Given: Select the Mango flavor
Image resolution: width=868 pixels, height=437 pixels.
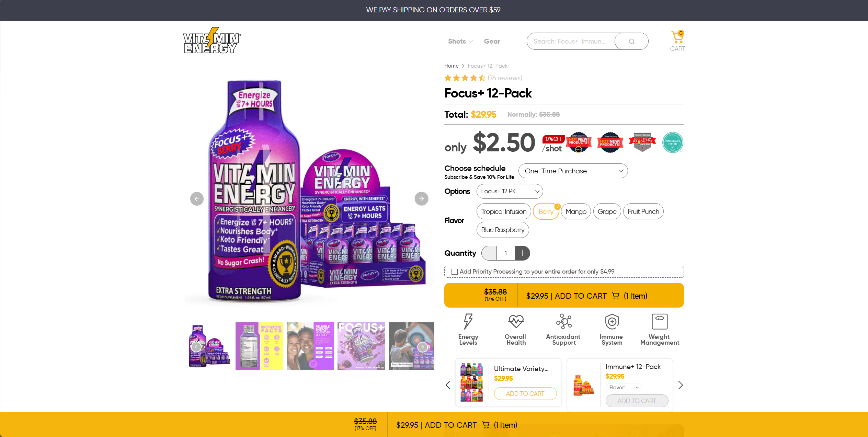Looking at the screenshot, I should point(576,211).
